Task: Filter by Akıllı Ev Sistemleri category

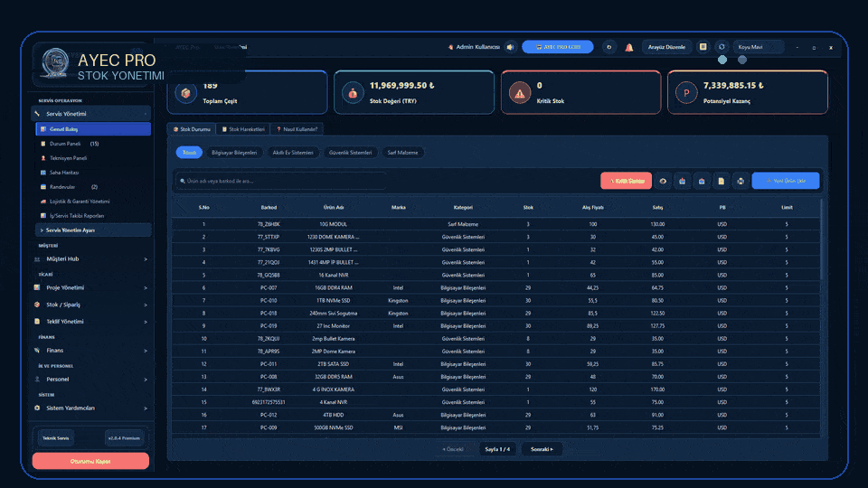Action: coord(293,152)
